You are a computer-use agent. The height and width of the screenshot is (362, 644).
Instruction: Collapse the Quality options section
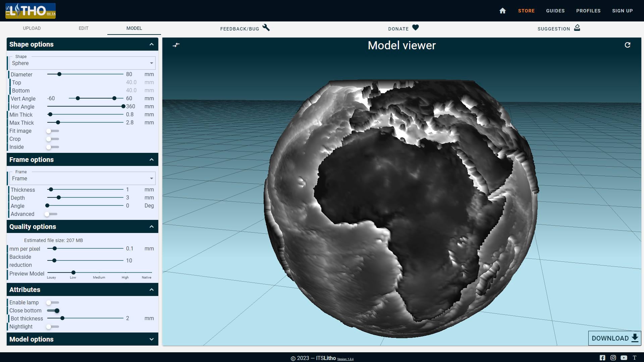[x=151, y=227]
